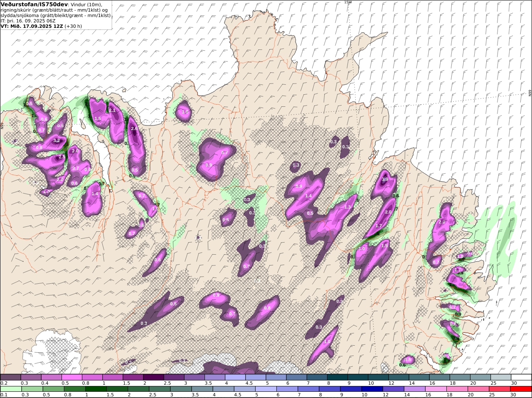Click the title text "Veðurstofan/IS750dev"
532x398 pixels.
[x=34, y=5]
